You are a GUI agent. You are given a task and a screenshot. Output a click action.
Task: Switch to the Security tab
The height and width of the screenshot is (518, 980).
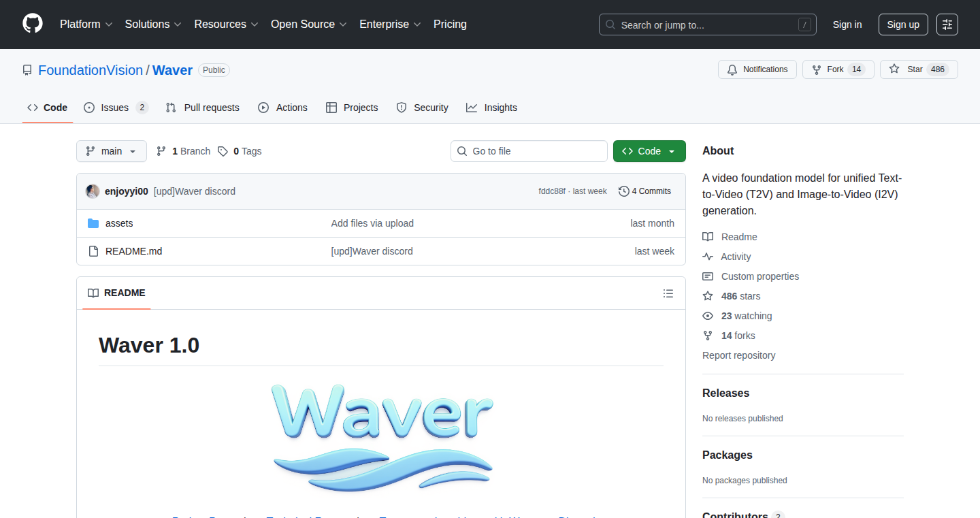click(x=422, y=108)
